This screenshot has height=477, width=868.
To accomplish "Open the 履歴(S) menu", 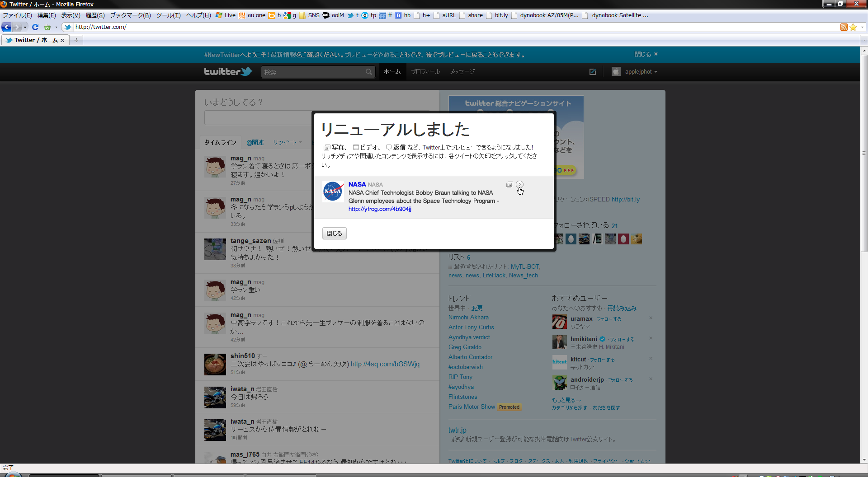I will pyautogui.click(x=95, y=15).
